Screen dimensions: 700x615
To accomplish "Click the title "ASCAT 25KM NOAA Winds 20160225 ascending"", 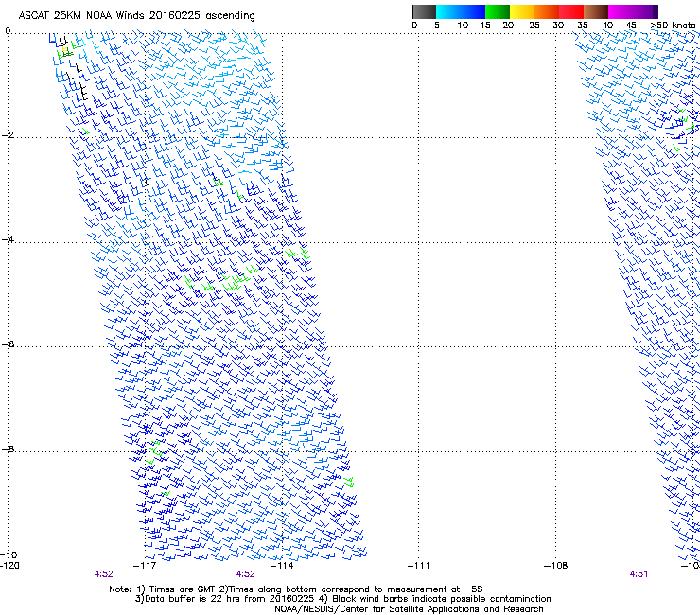I will 136,16.
